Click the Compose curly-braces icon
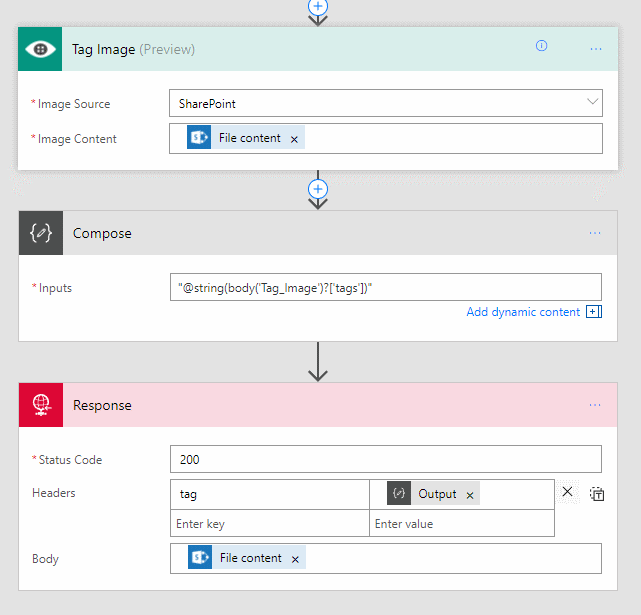Screen dimensions: 641x615 [x=41, y=233]
